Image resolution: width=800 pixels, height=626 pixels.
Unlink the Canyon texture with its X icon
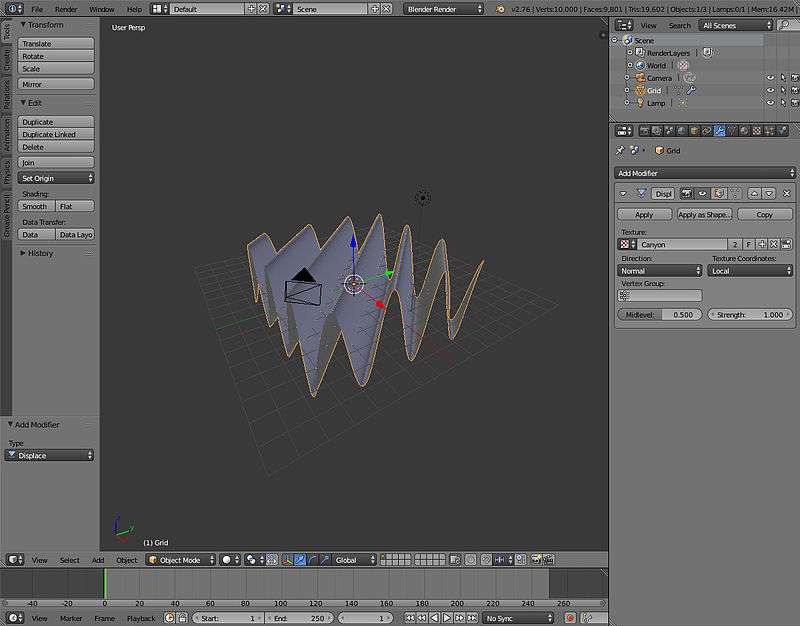coord(774,244)
